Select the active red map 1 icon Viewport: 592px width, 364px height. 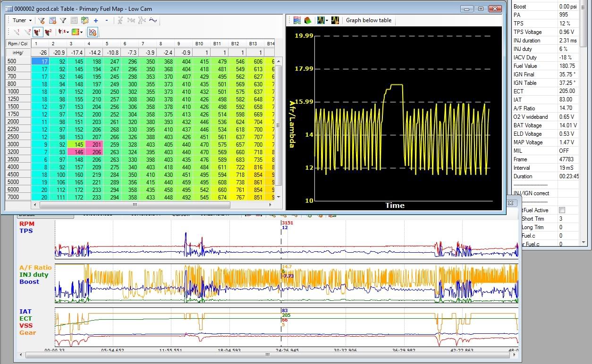pos(37,32)
